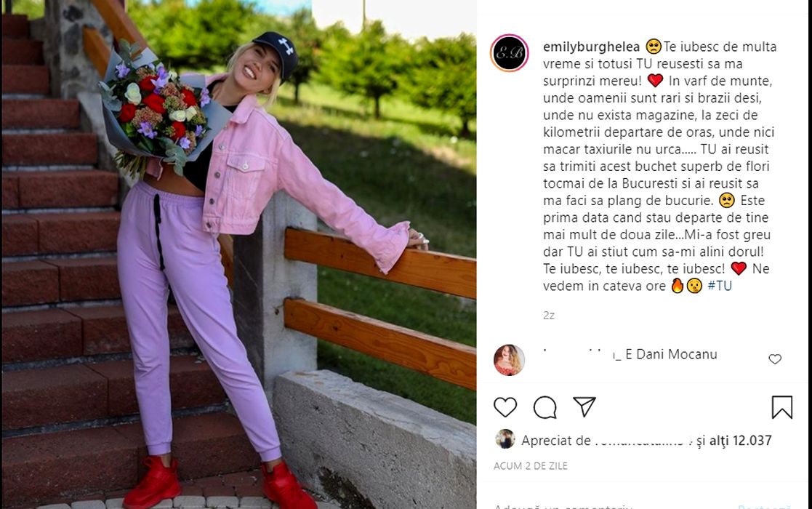
Task: Click the ACUM 2 DE ZILE timestamp
Action: tap(530, 466)
